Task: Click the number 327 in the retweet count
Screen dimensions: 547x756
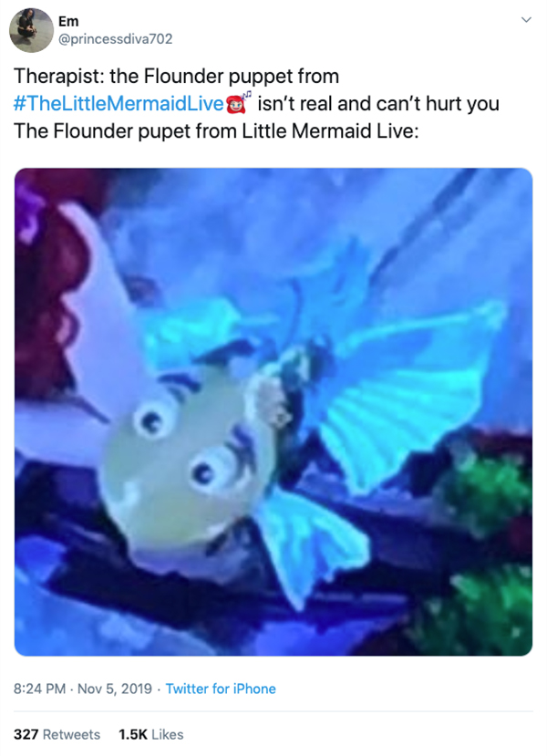Action: (26, 734)
